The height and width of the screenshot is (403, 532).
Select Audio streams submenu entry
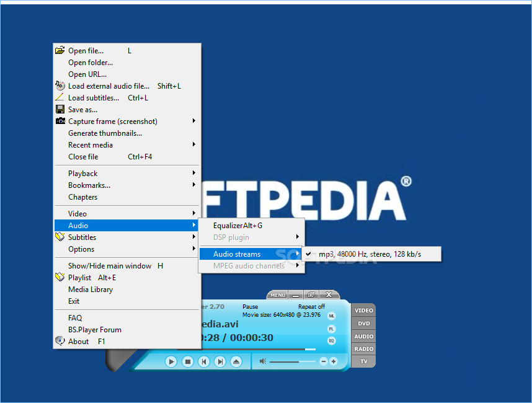point(251,254)
